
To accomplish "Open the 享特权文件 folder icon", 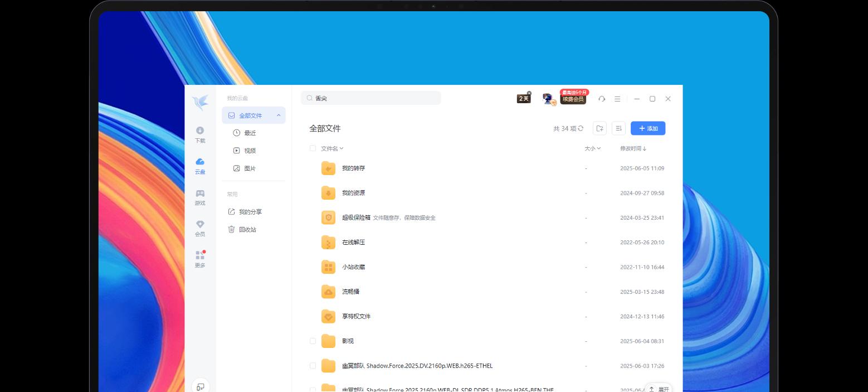I will pyautogui.click(x=328, y=316).
